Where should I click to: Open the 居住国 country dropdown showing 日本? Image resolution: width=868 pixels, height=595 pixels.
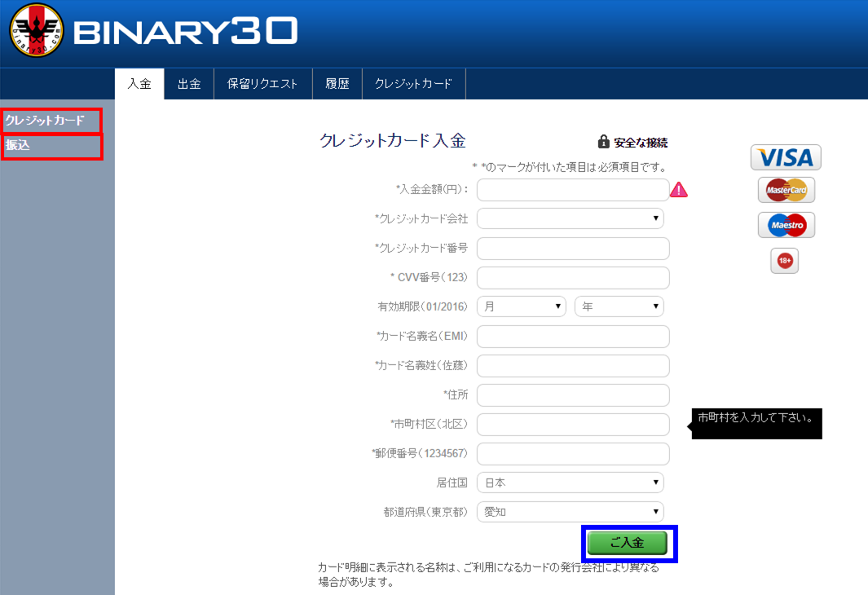(571, 482)
